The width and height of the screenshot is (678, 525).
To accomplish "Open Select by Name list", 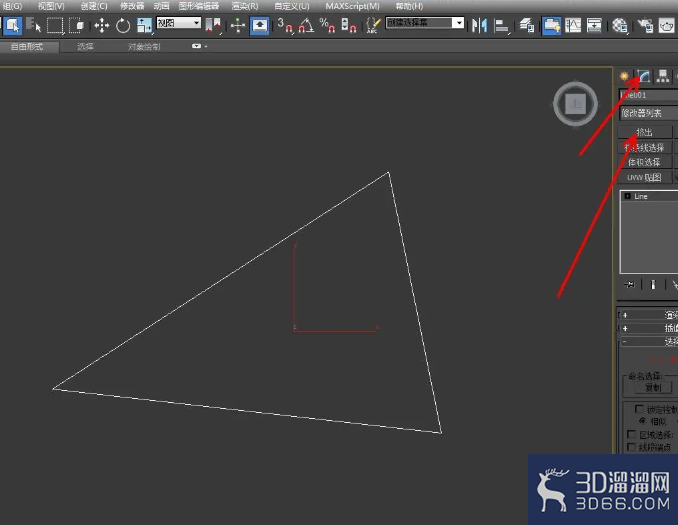I will click(33, 25).
